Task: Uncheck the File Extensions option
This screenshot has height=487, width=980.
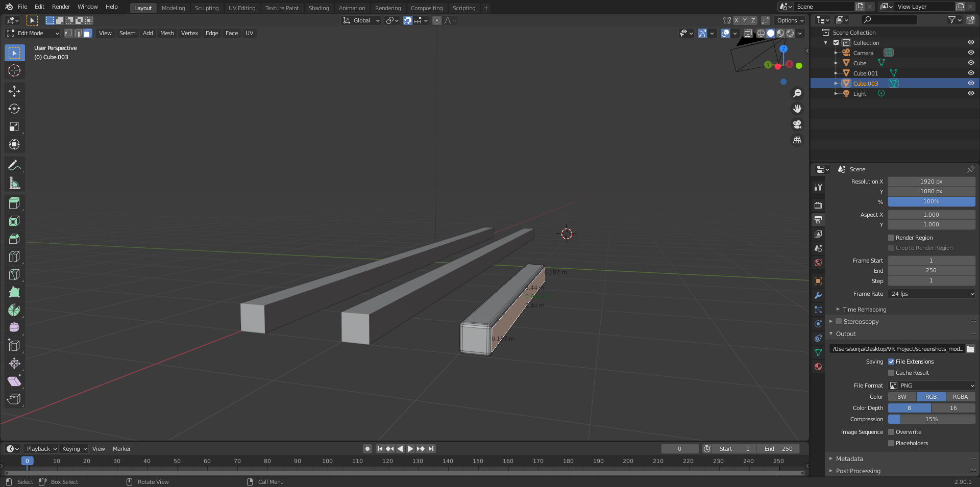Action: 891,362
